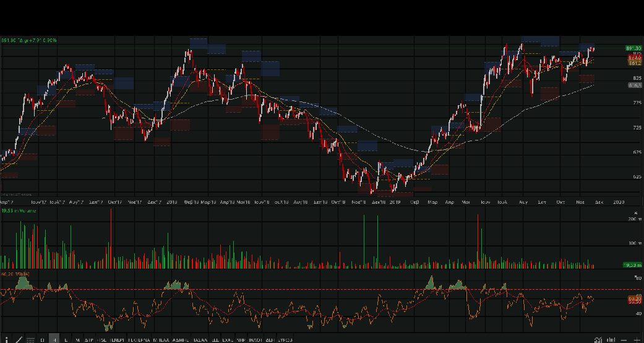The image size is (644, 343).
Task: Toggle the E timeframe button
Action: coord(66,340)
